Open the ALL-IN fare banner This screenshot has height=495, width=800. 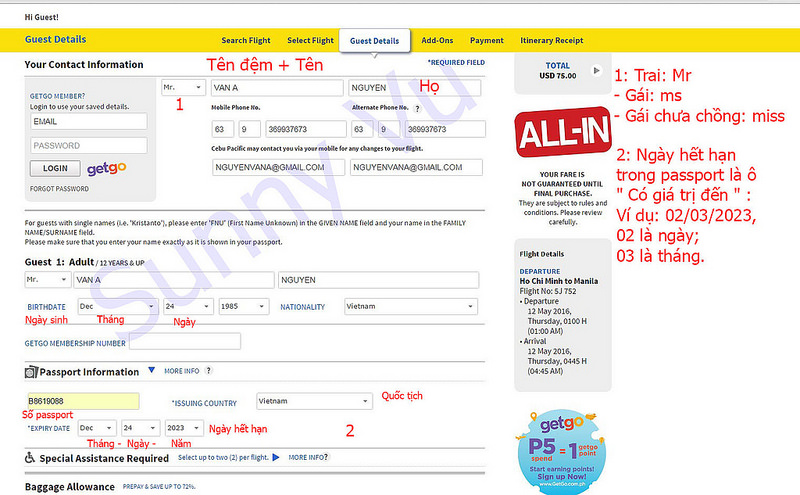(x=563, y=132)
